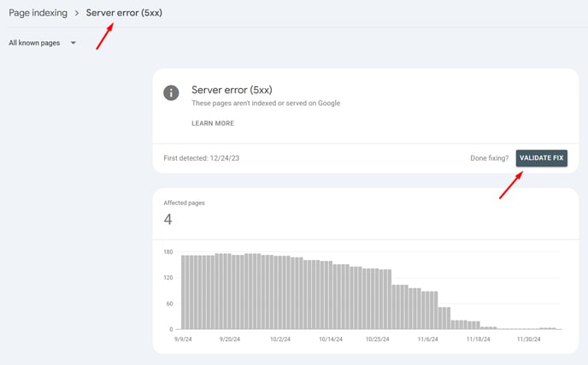Click the First detected 12/24/23 text
588x365 pixels.
tap(202, 158)
